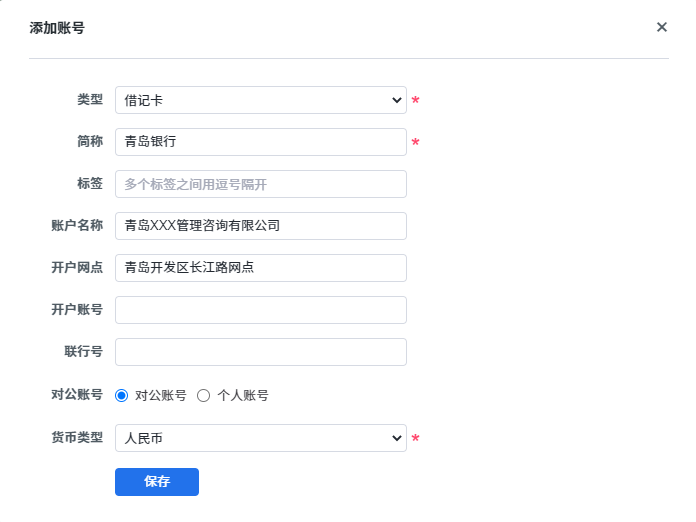
Task: Select the 对公账号 radio button circle
Action: [122, 395]
